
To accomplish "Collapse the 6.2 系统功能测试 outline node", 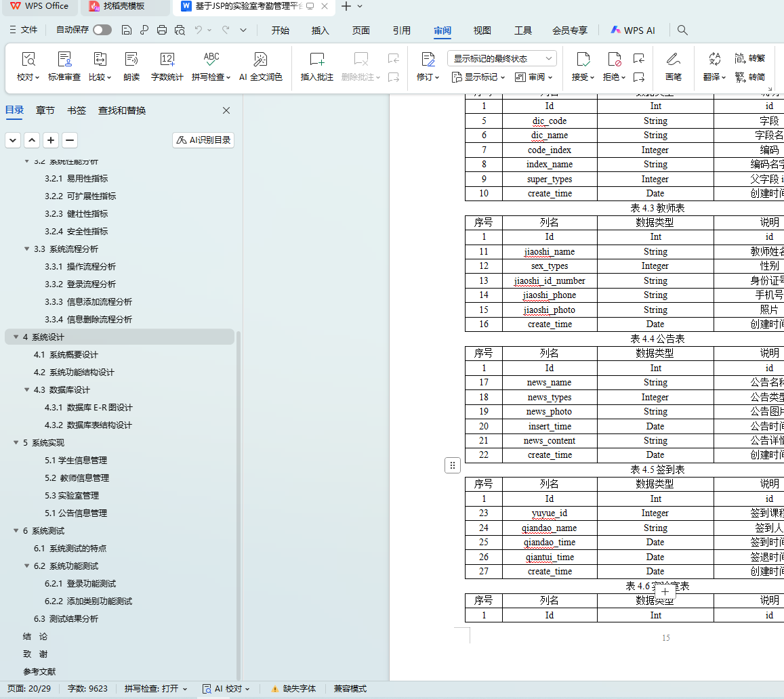I will coord(26,566).
